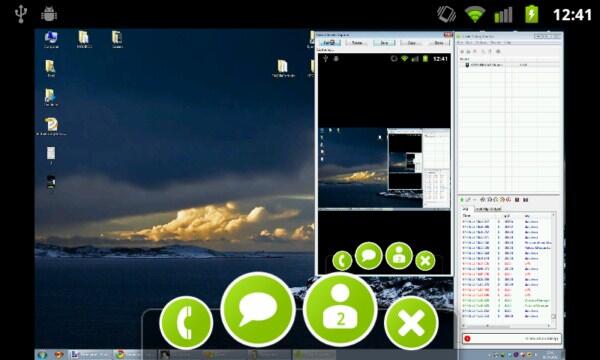Click the Copy button in the capture window
600x360 pixels.
coord(412,43)
